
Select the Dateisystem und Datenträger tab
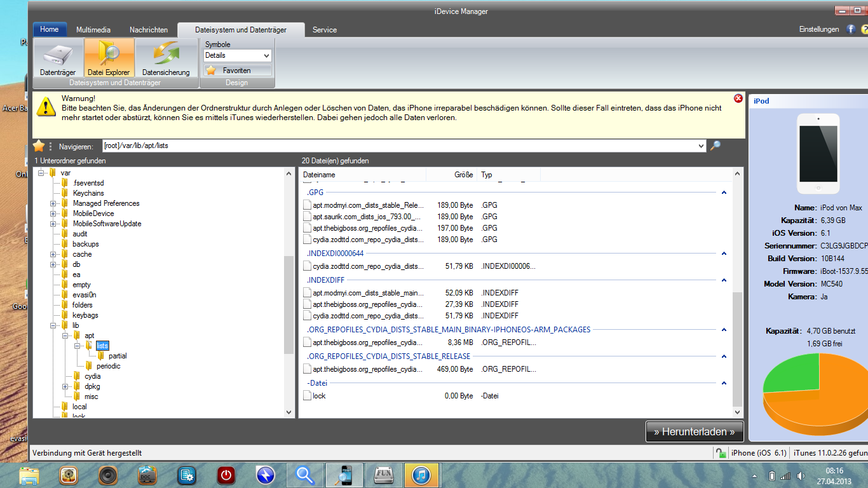point(241,30)
